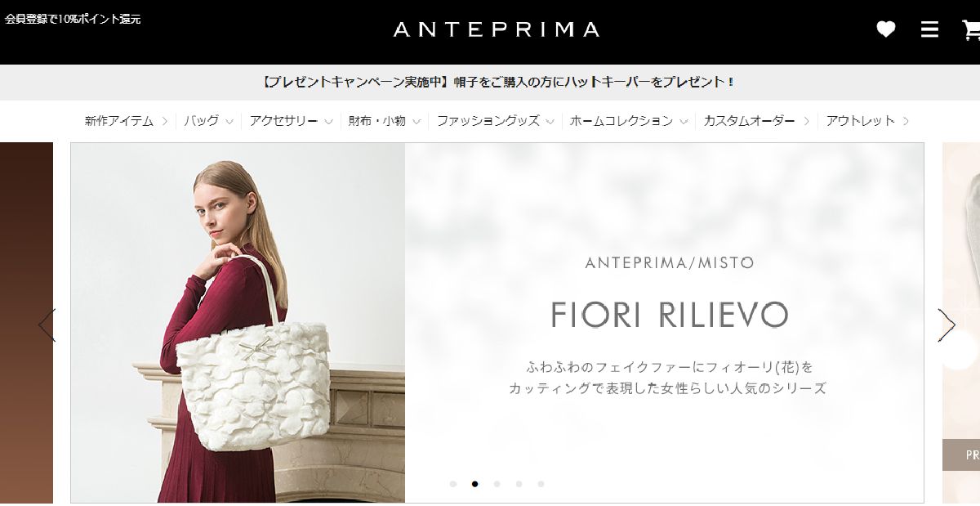Open the wishlist heart icon
Viewport: 980px width, 506px height.
point(886,29)
